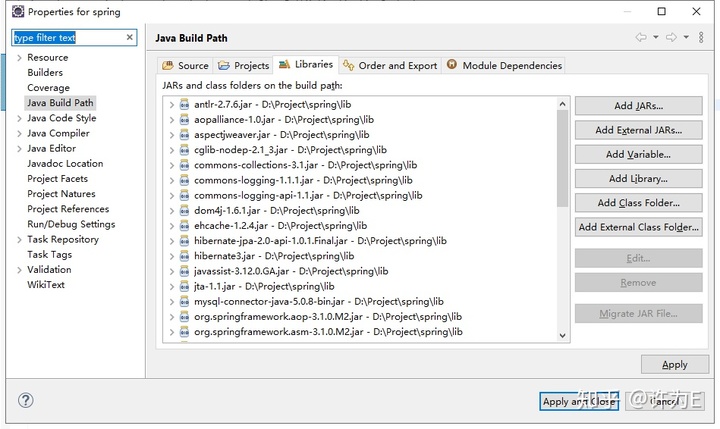Select Task Tags in the tree

click(50, 254)
